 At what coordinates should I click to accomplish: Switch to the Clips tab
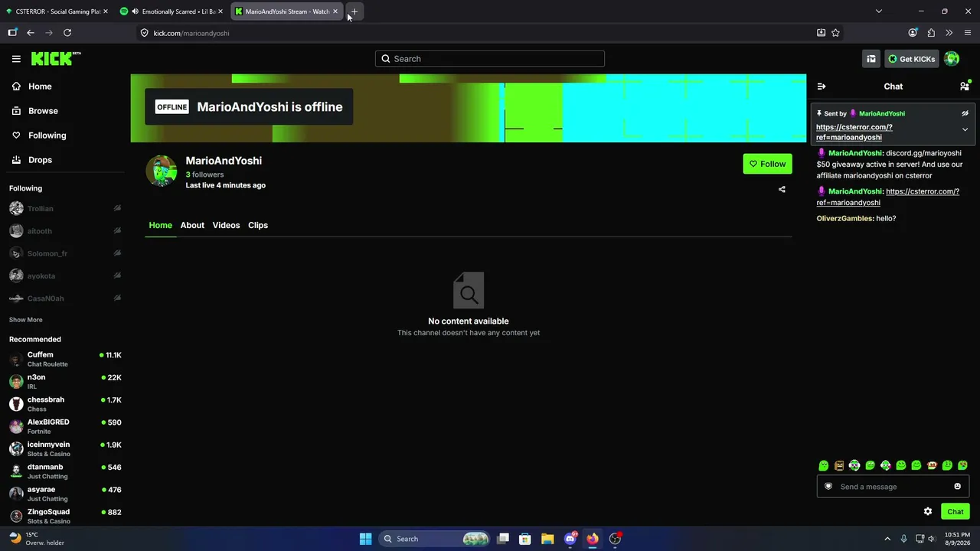coord(258,225)
